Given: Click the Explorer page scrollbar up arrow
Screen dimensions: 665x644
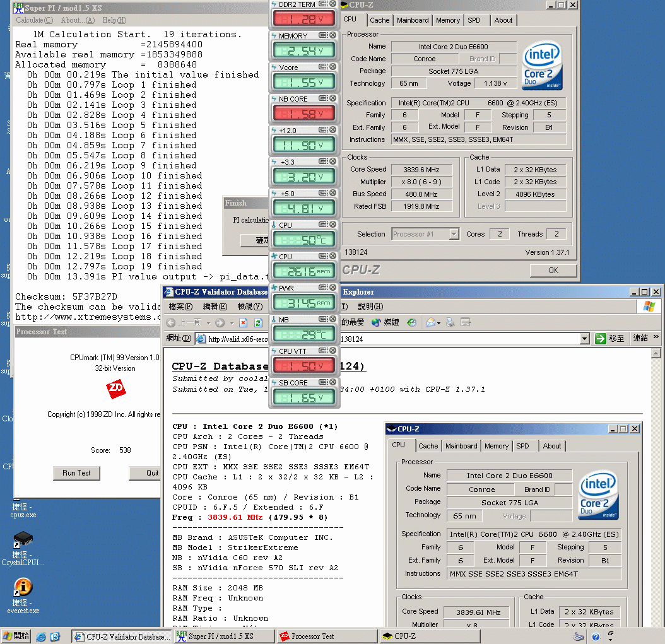Looking at the screenshot, I should 656,353.
